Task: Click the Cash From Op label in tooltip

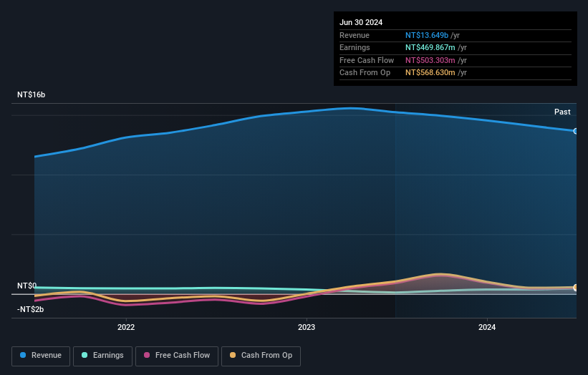Action: click(x=365, y=73)
